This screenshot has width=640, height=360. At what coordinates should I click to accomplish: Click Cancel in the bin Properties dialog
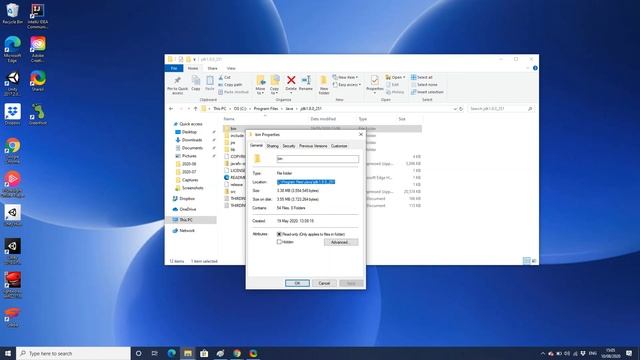[x=324, y=283]
